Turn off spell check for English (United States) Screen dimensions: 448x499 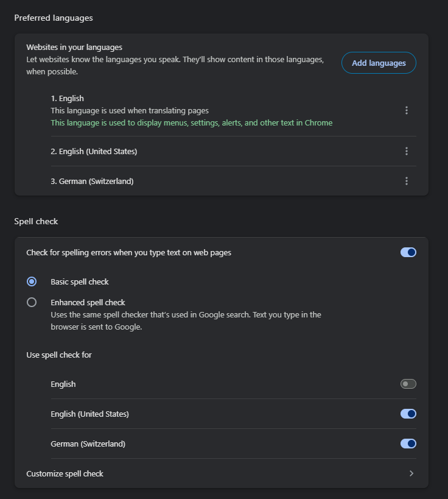pyautogui.click(x=408, y=414)
